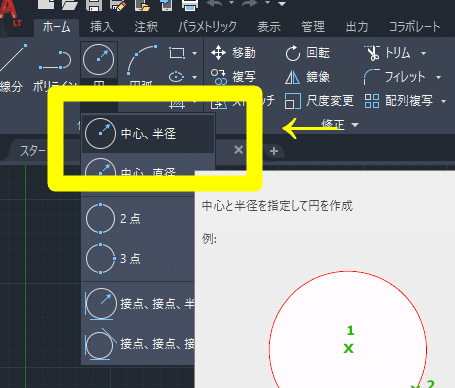Choose the Move (移動) command

234,53
